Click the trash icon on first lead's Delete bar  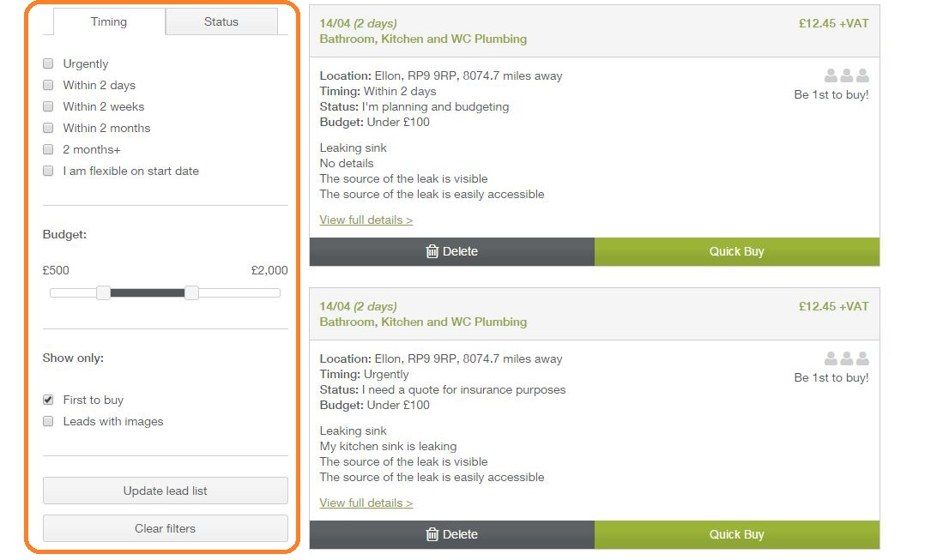click(x=432, y=251)
